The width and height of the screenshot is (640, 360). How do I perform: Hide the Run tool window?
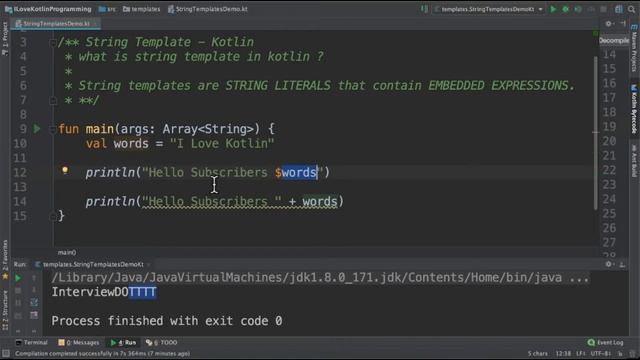click(622, 264)
